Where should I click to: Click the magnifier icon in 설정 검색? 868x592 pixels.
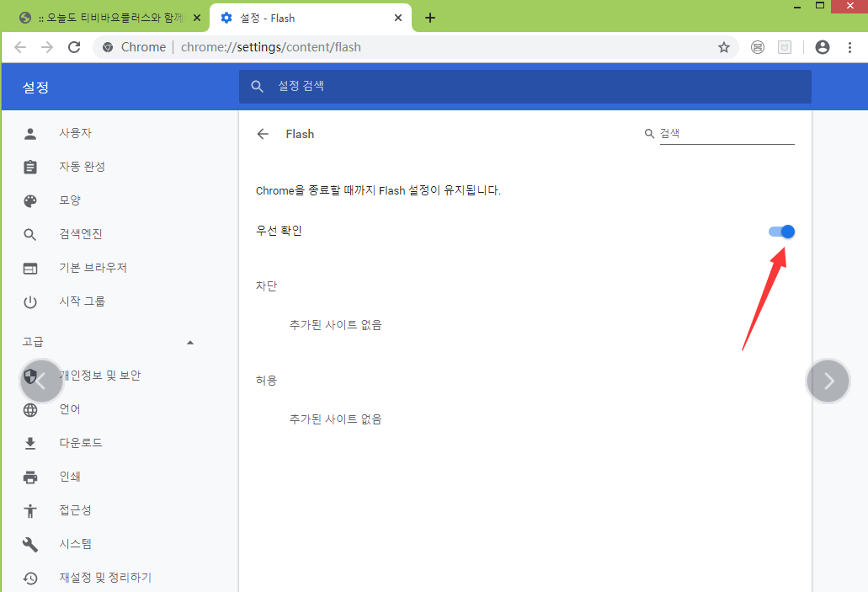pyautogui.click(x=257, y=87)
